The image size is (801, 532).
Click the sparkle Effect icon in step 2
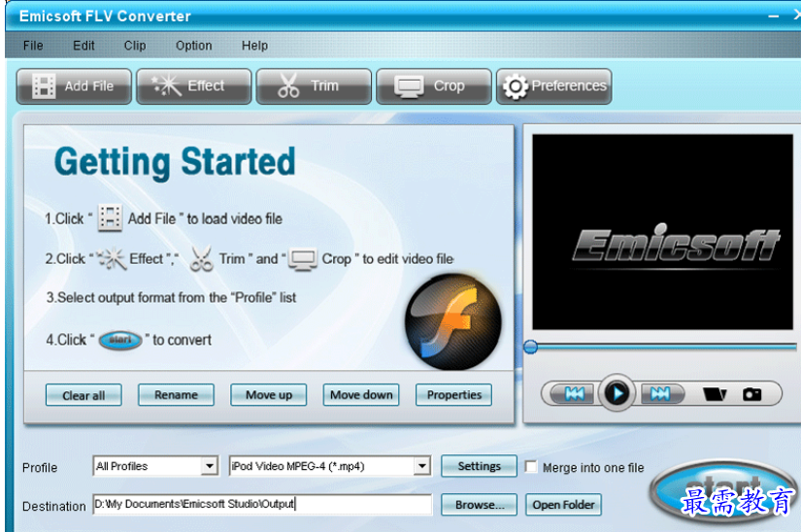tap(112, 258)
